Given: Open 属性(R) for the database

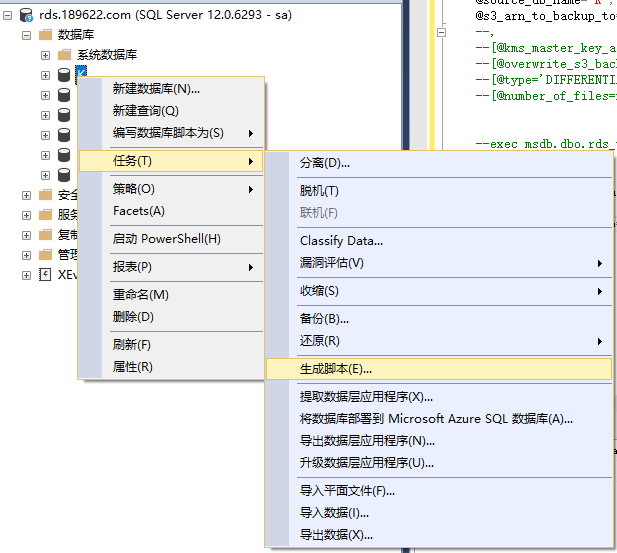Looking at the screenshot, I should tap(171, 367).
